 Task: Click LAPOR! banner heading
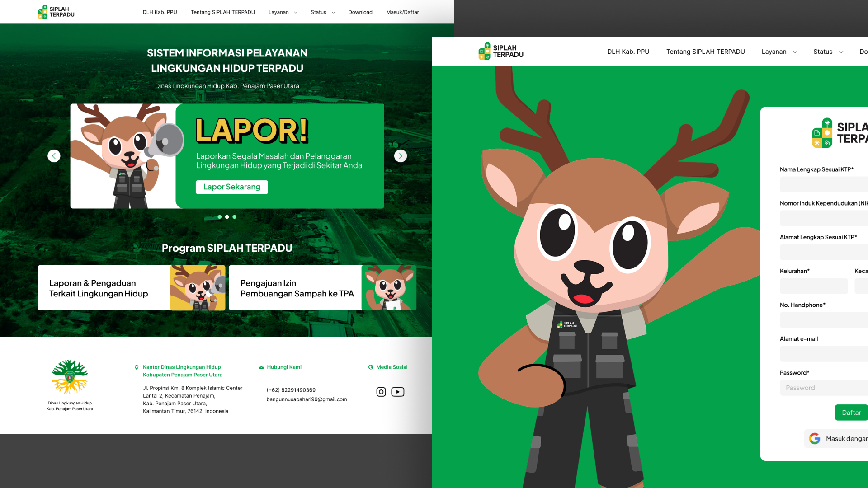252,131
